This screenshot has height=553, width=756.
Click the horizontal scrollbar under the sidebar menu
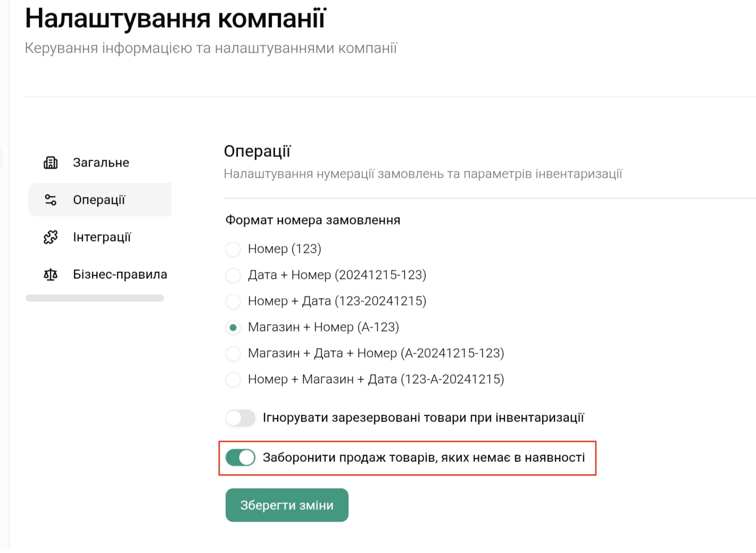click(x=95, y=299)
